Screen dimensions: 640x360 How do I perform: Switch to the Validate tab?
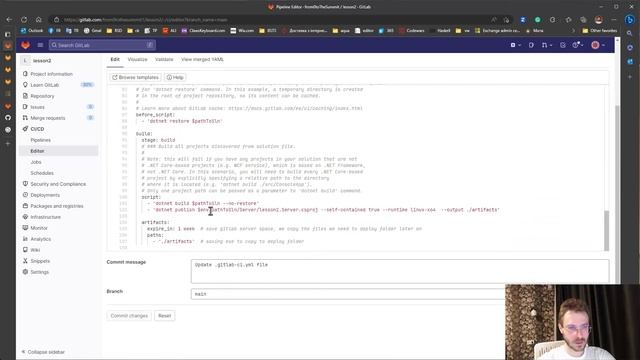(164, 60)
